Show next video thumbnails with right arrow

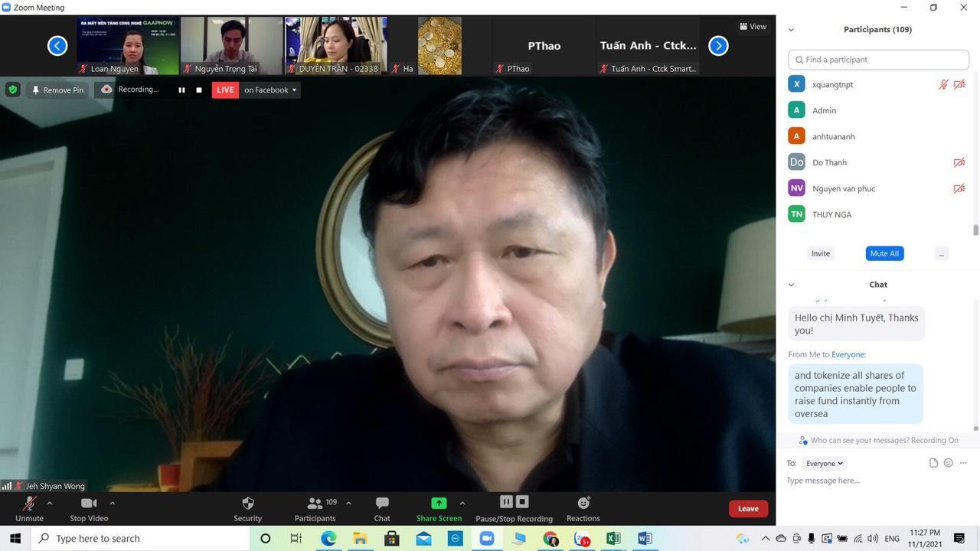[x=718, y=46]
